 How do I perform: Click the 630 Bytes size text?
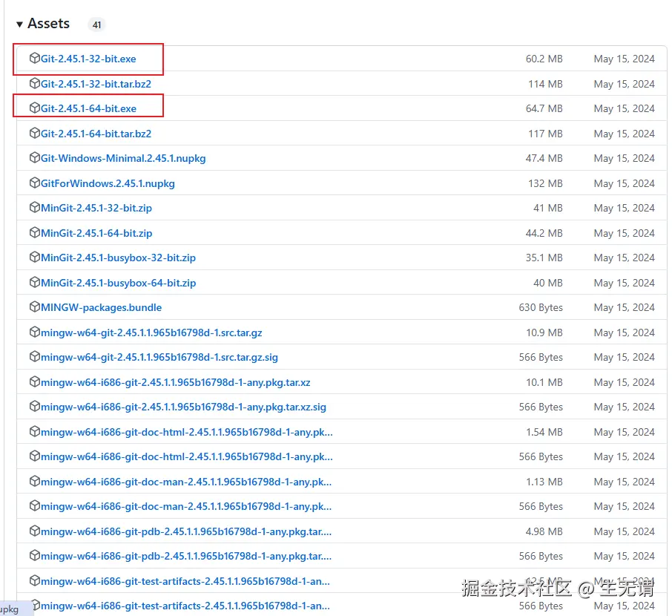point(541,307)
